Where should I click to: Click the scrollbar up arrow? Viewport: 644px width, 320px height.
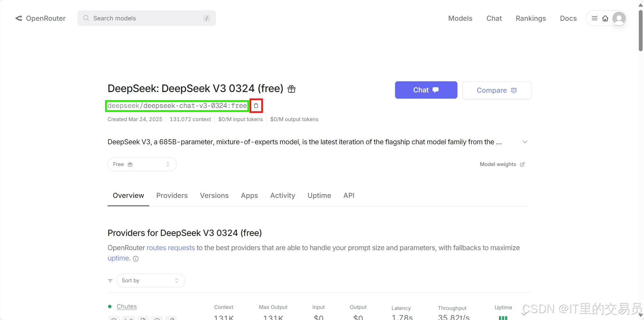pyautogui.click(x=641, y=5)
